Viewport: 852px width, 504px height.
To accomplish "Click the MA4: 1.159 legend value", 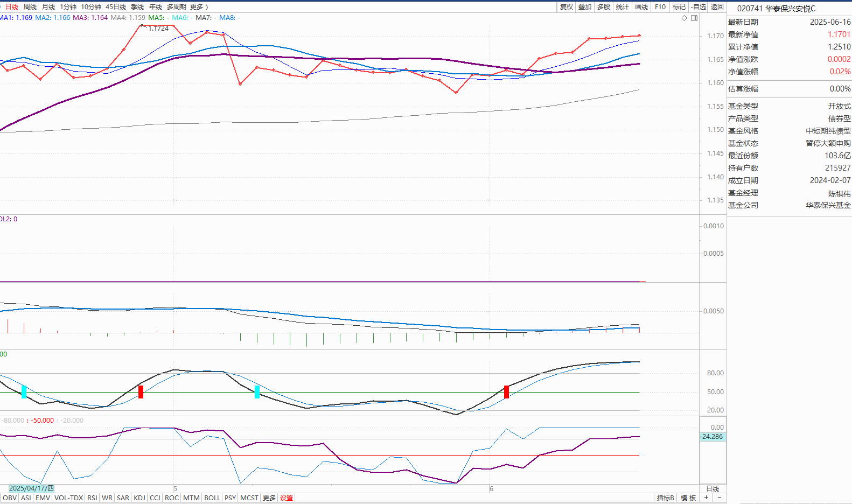I will click(x=128, y=18).
